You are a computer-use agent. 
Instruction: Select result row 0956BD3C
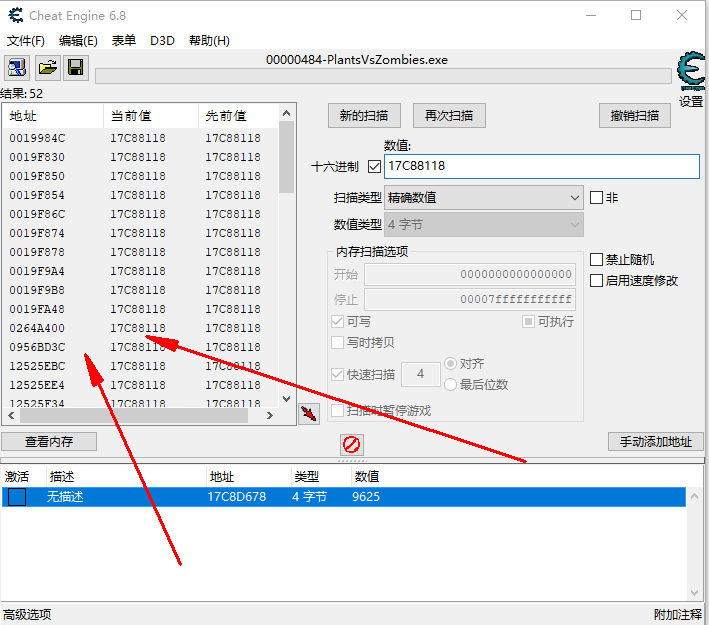pyautogui.click(x=140, y=347)
